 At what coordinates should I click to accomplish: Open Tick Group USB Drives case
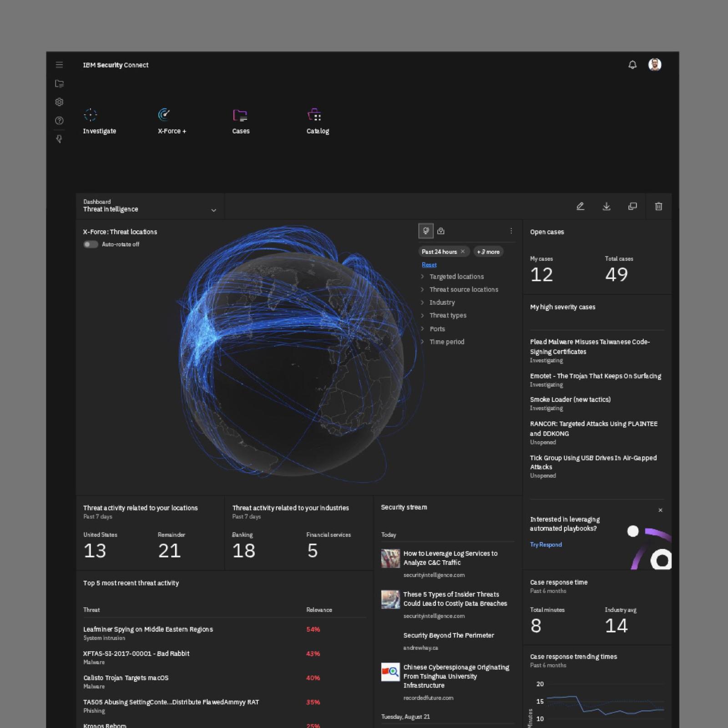pos(593,462)
